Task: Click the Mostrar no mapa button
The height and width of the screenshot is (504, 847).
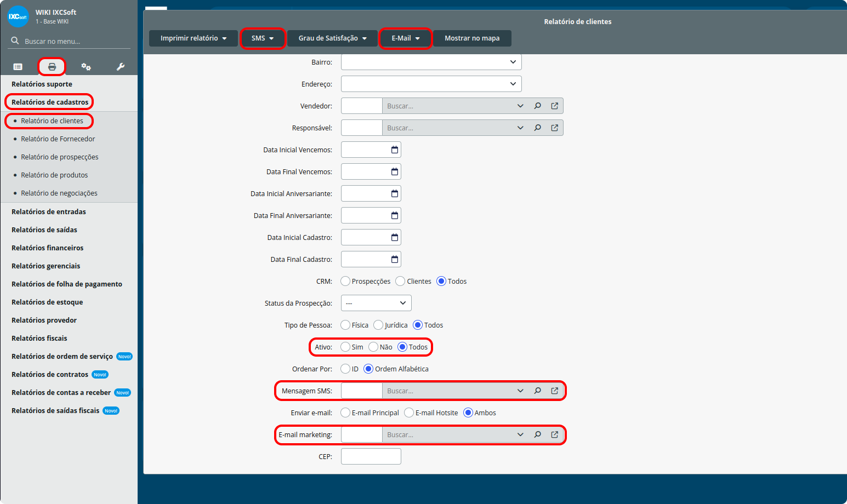Action: pyautogui.click(x=472, y=38)
